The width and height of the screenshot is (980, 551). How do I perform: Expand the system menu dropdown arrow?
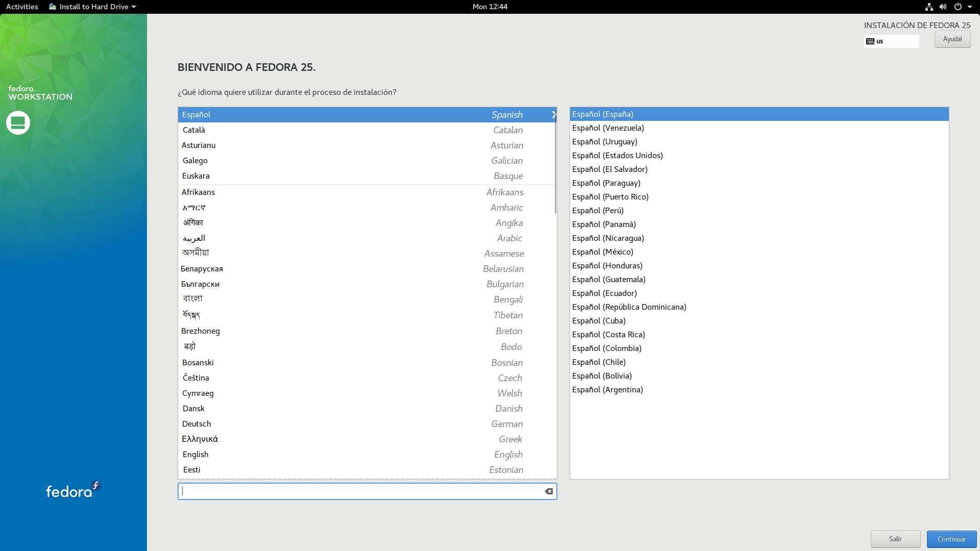(970, 7)
